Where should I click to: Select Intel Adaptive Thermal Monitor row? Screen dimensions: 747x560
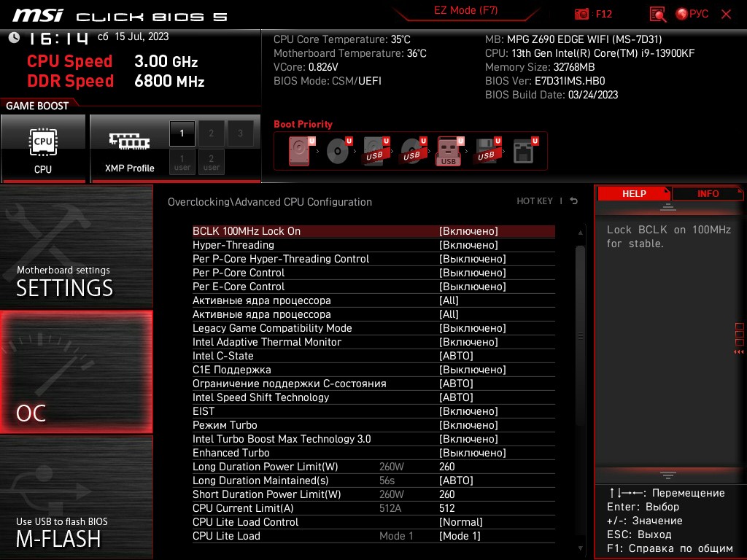373,342
